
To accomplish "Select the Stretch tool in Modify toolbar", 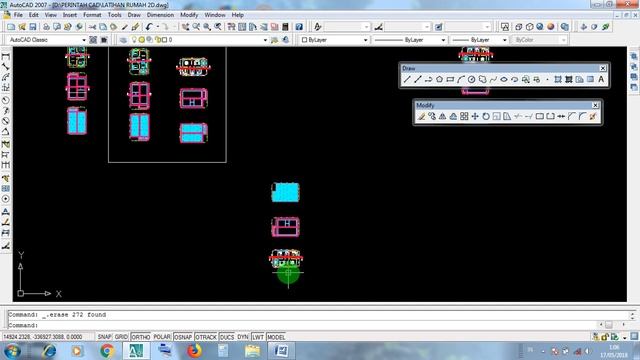I will 507,117.
